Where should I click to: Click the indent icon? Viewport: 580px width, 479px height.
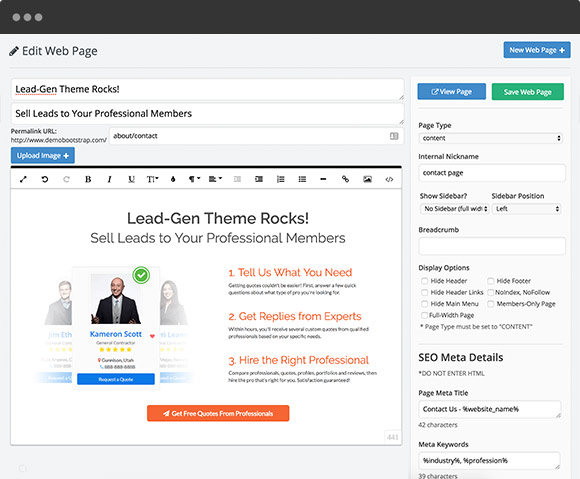259,179
